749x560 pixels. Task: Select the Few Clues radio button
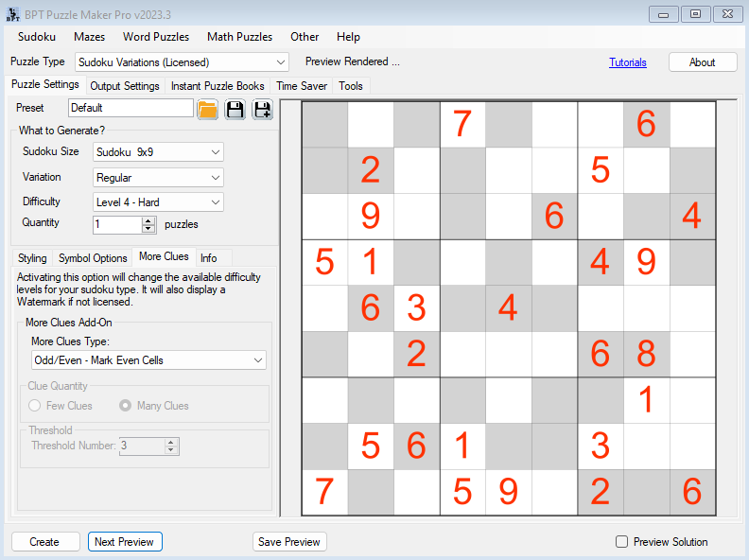(x=35, y=406)
